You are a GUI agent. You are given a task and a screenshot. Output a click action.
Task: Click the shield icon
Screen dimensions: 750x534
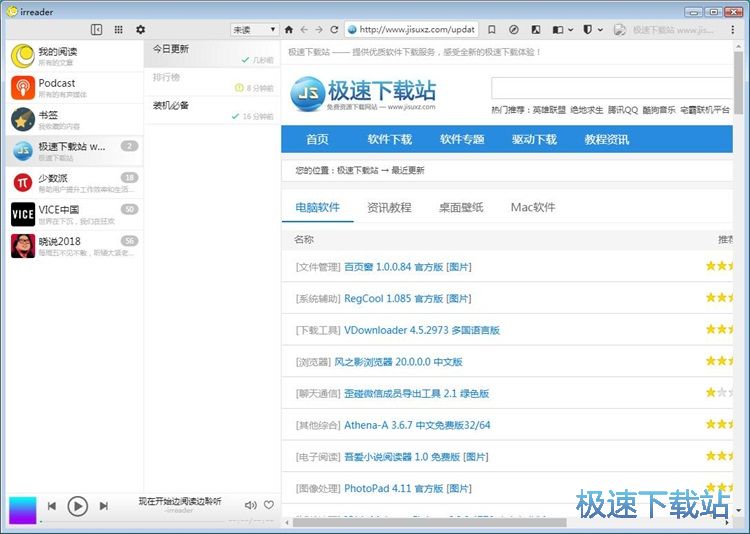587,30
